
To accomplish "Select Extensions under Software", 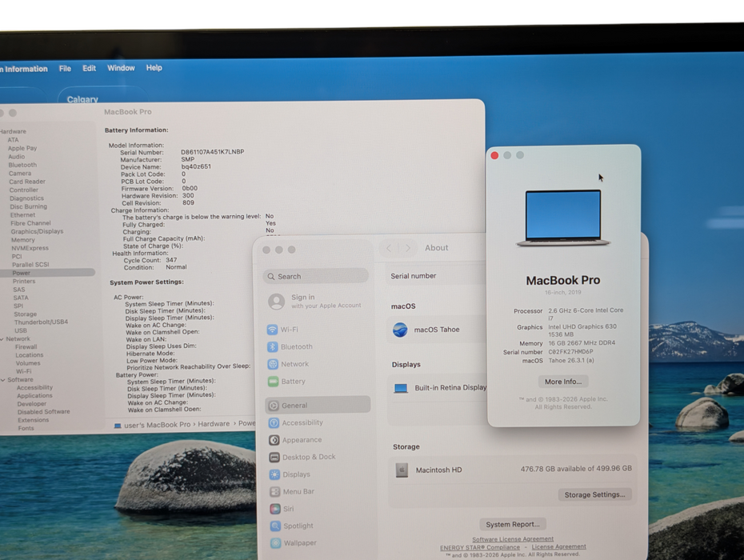I will point(34,420).
